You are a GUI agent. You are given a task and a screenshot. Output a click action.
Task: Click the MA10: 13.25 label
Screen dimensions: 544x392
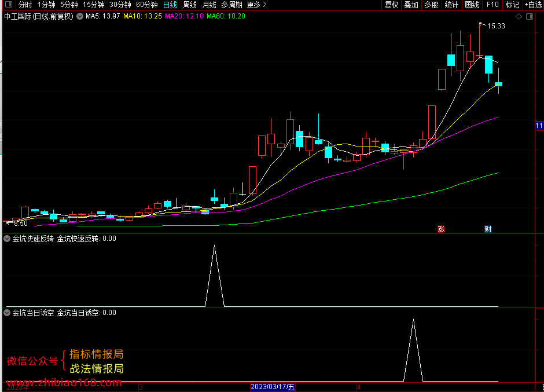pos(142,16)
